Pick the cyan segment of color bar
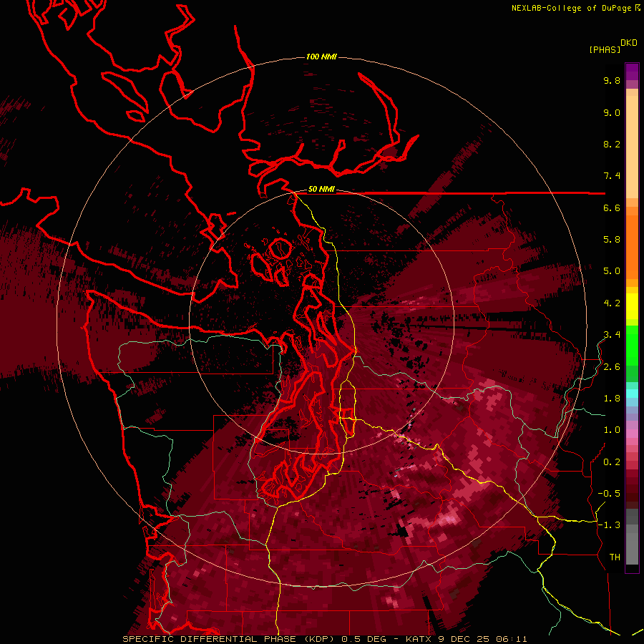This screenshot has width=644, height=644. tap(632, 394)
